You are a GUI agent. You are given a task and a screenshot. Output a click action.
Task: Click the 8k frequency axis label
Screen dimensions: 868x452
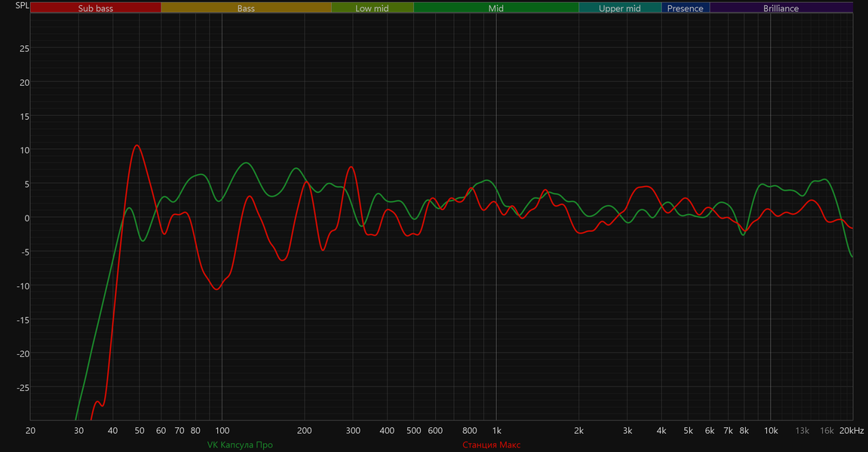click(x=744, y=431)
